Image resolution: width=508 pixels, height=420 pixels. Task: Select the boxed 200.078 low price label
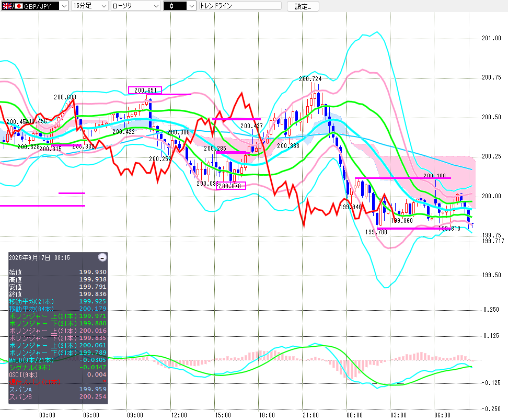pyautogui.click(x=230, y=186)
